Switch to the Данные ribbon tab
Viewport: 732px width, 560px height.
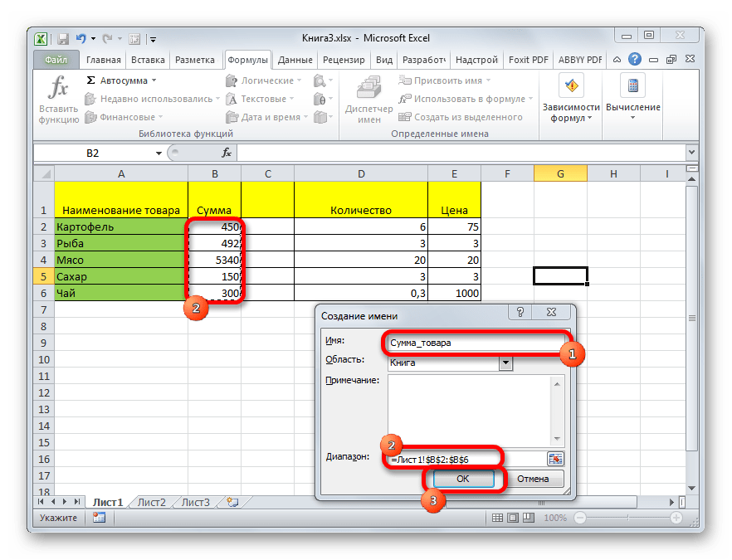coord(295,60)
